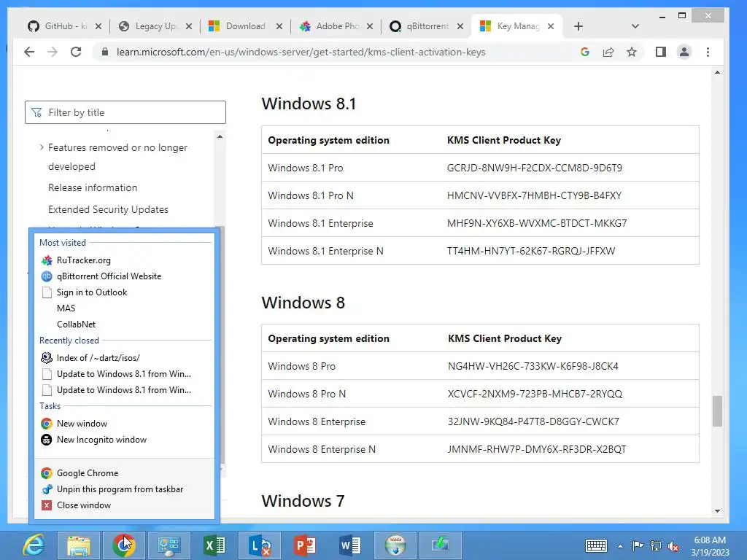Viewport: 747px width, 560px height.
Task: Click the Windows 8.1 Pro key
Action: (x=535, y=168)
